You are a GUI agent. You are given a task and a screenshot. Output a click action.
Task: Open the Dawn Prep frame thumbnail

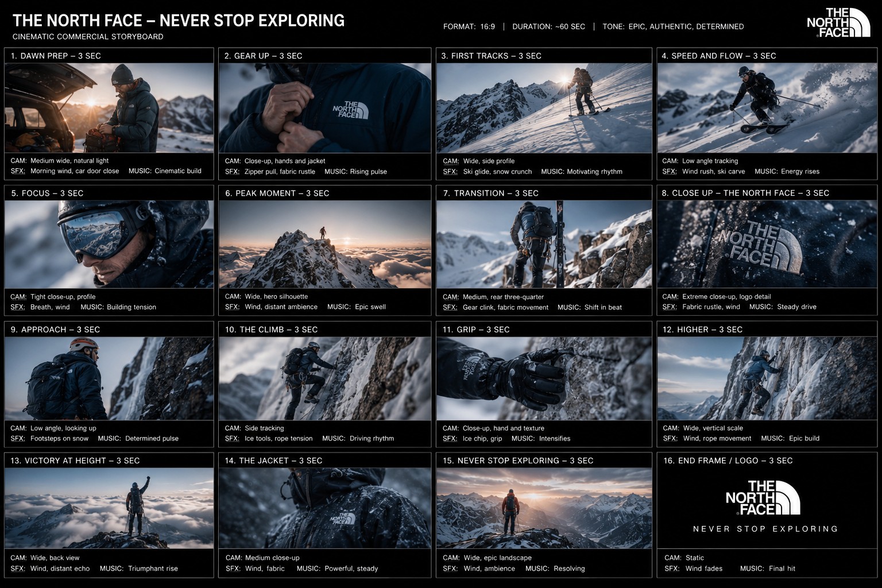[x=109, y=108]
